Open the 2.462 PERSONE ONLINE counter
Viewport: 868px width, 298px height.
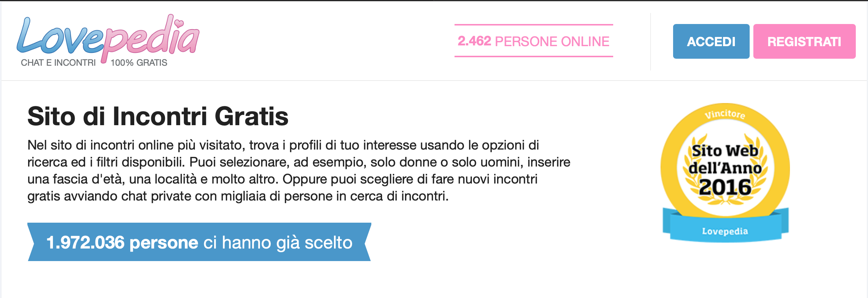coord(534,41)
